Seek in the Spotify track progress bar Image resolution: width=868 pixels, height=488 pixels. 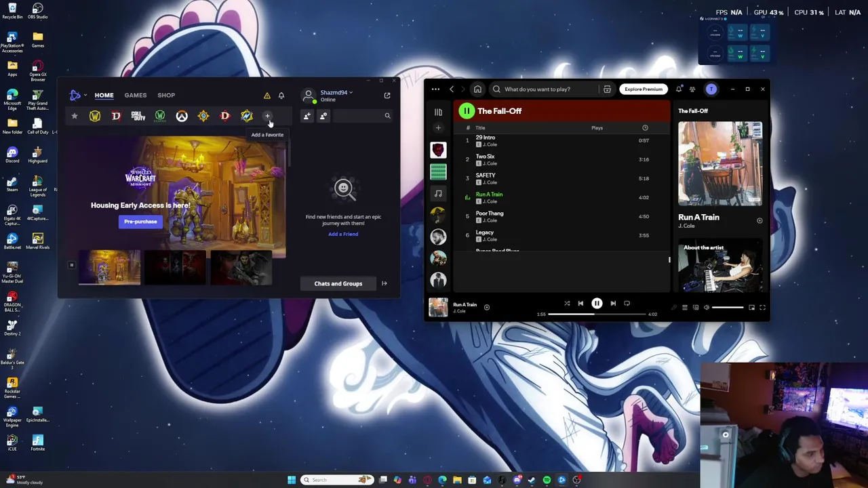(597, 314)
